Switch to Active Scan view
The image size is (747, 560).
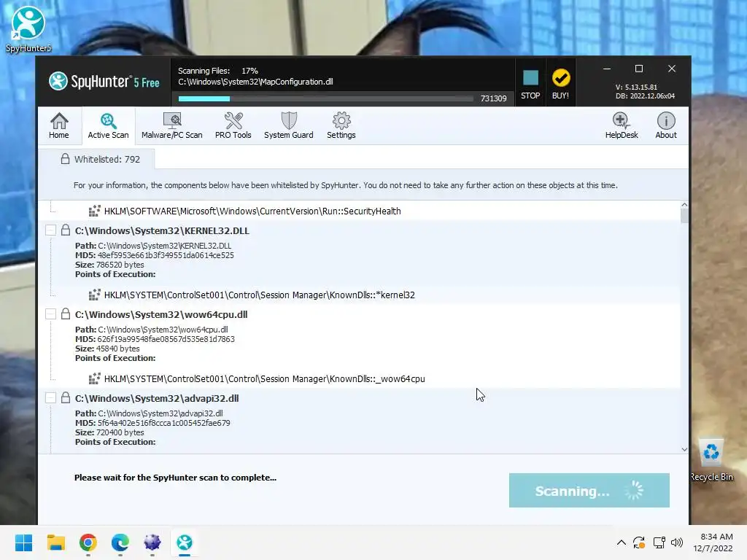[108, 125]
